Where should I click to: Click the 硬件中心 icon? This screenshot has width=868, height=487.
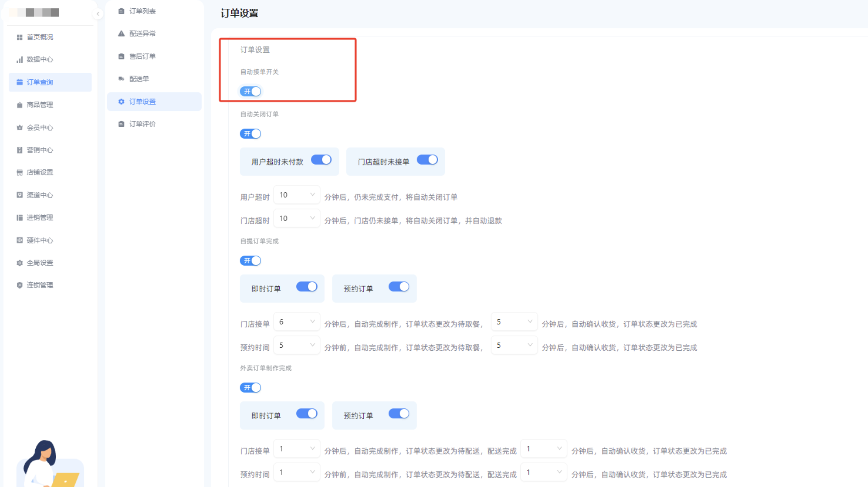pos(20,240)
